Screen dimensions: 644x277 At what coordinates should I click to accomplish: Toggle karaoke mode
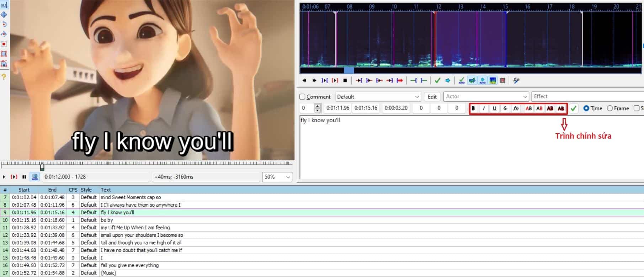coord(516,81)
